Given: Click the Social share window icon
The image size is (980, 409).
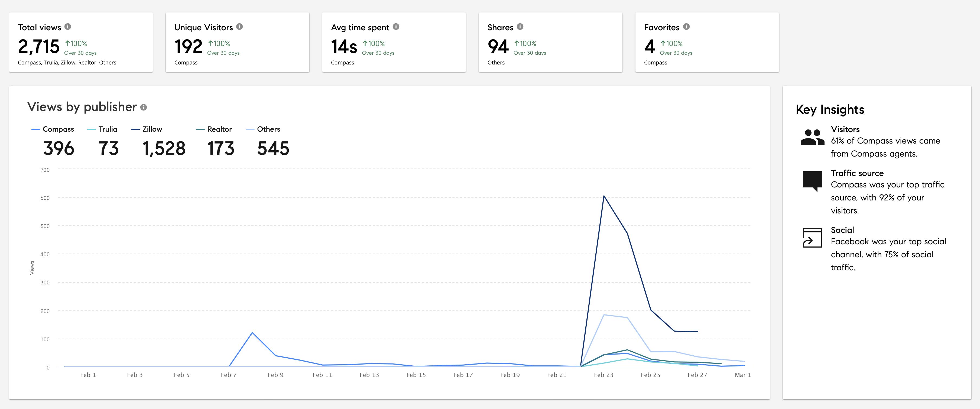Looking at the screenshot, I should 812,238.
